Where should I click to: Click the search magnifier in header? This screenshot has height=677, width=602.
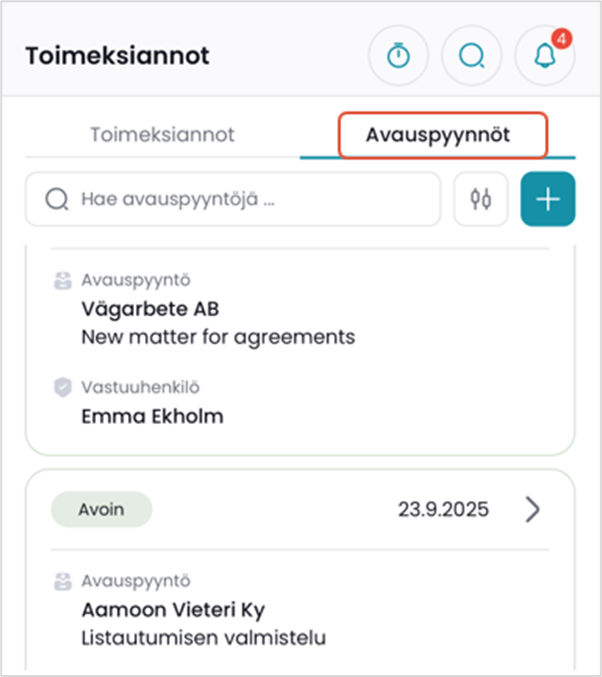[x=471, y=56]
